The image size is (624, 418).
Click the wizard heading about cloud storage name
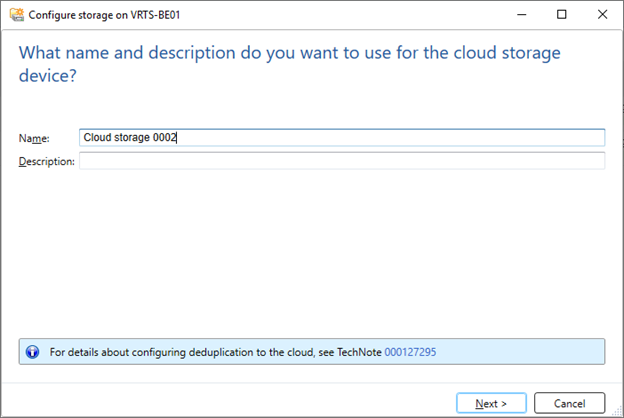pos(289,64)
